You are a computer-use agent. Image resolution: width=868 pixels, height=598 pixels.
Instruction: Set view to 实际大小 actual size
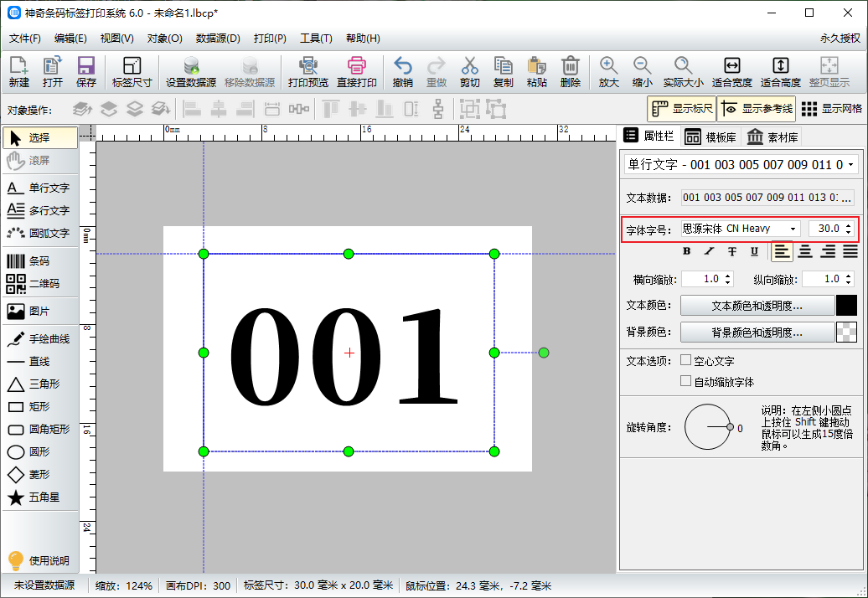point(683,72)
